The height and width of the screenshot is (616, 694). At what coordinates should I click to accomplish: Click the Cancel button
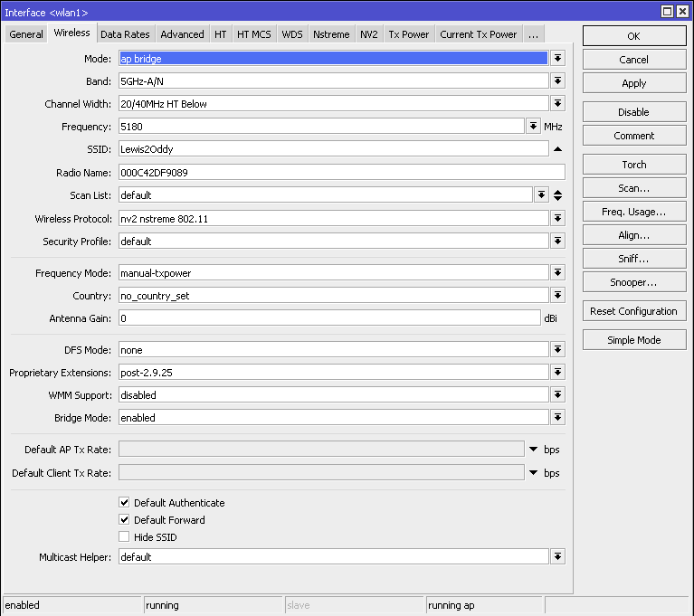[634, 60]
